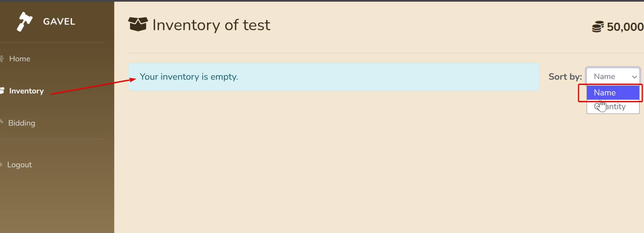Log out using the Logout link
The width and height of the screenshot is (644, 233).
click(x=19, y=165)
